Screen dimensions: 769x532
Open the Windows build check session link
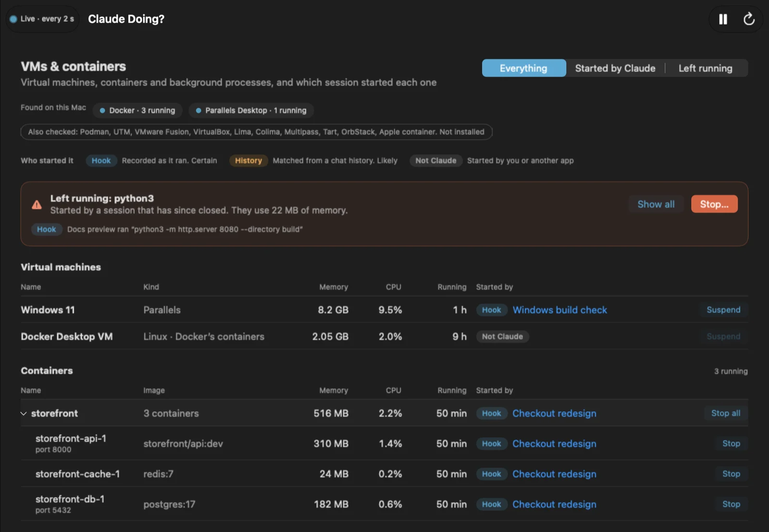tap(560, 310)
